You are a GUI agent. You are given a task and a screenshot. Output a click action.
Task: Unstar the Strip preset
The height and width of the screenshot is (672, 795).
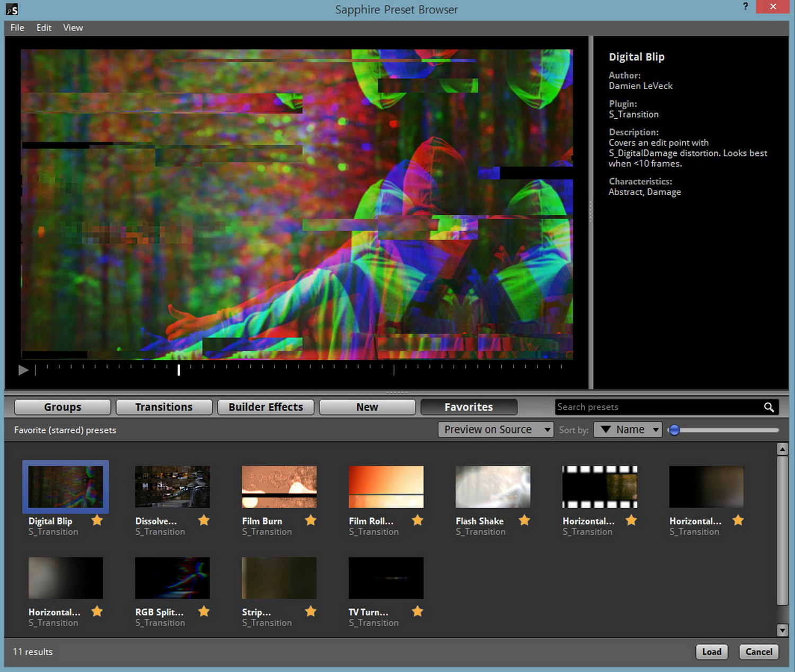pos(311,612)
